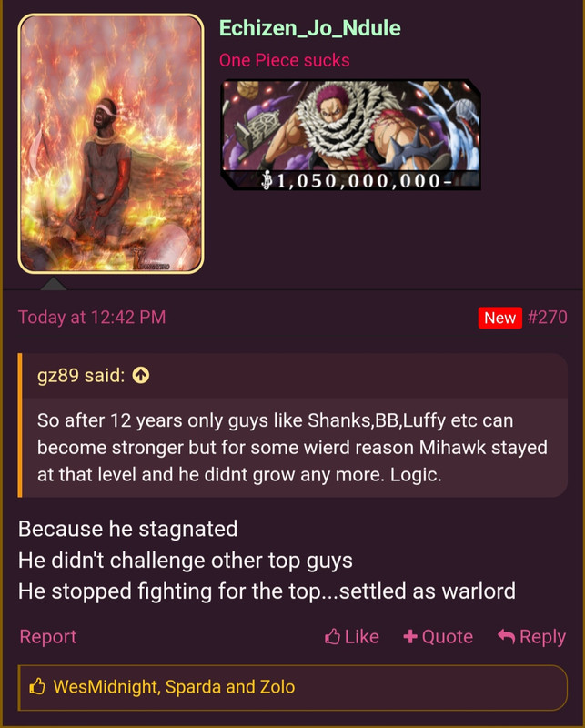Open the bounty amount 1,050,000,000

point(356,180)
